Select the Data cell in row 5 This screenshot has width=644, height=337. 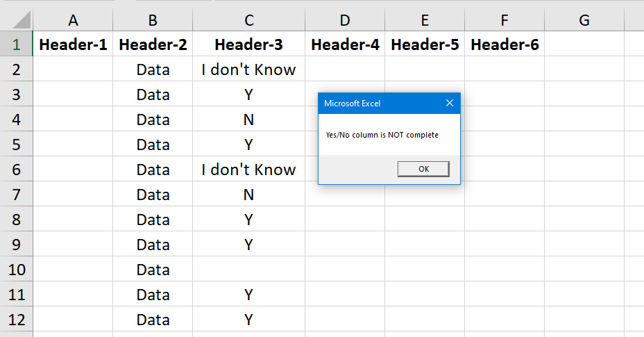[153, 145]
